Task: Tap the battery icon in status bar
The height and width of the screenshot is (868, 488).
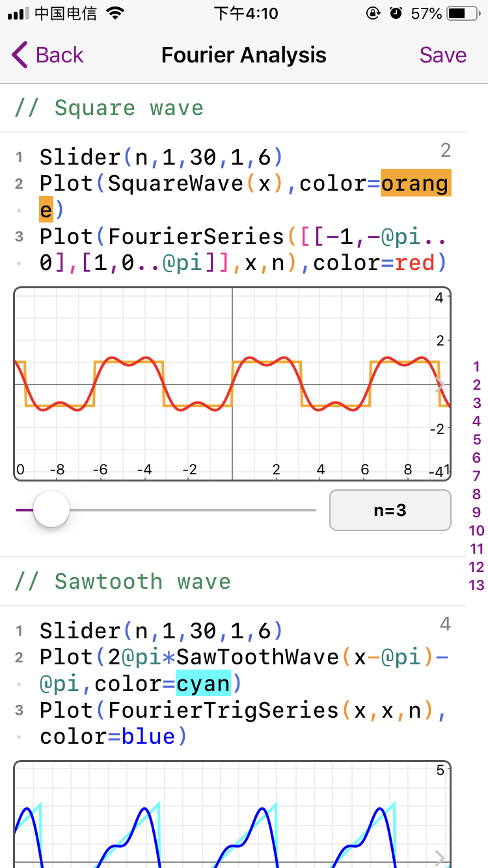Action: (x=463, y=13)
